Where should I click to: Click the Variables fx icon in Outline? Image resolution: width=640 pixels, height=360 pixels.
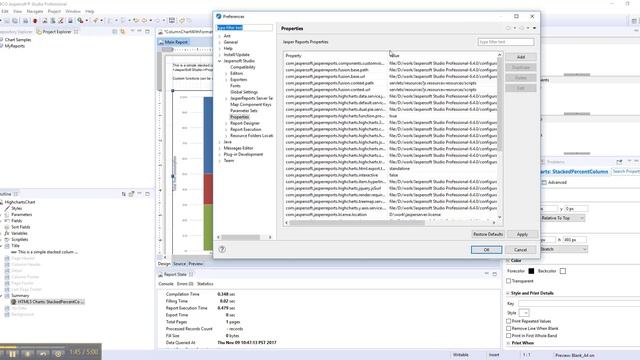pyautogui.click(x=7, y=233)
